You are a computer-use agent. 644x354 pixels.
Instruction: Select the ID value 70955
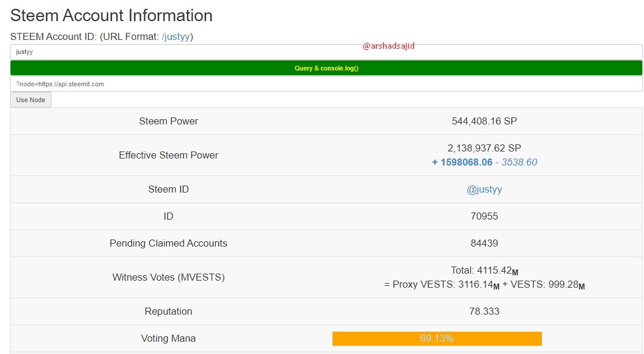tap(484, 216)
